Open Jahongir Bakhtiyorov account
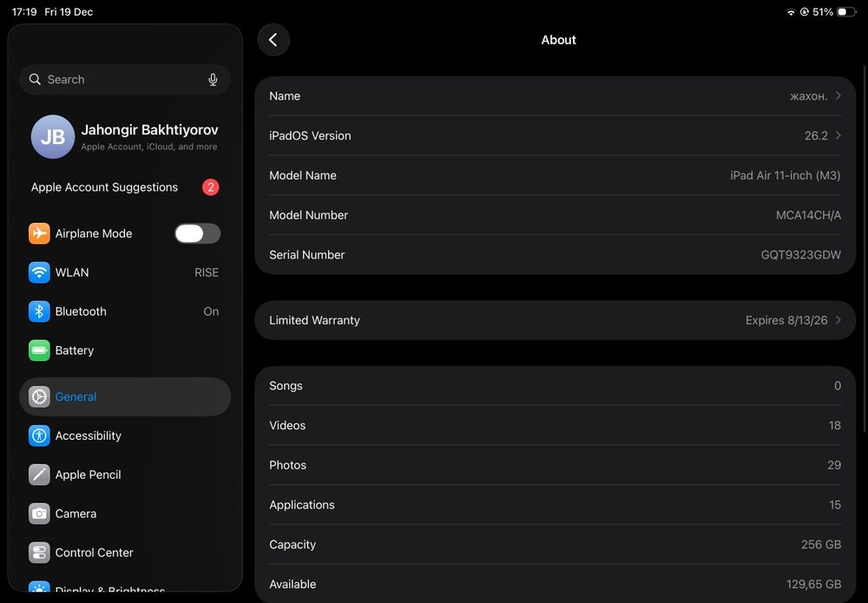 [125, 136]
